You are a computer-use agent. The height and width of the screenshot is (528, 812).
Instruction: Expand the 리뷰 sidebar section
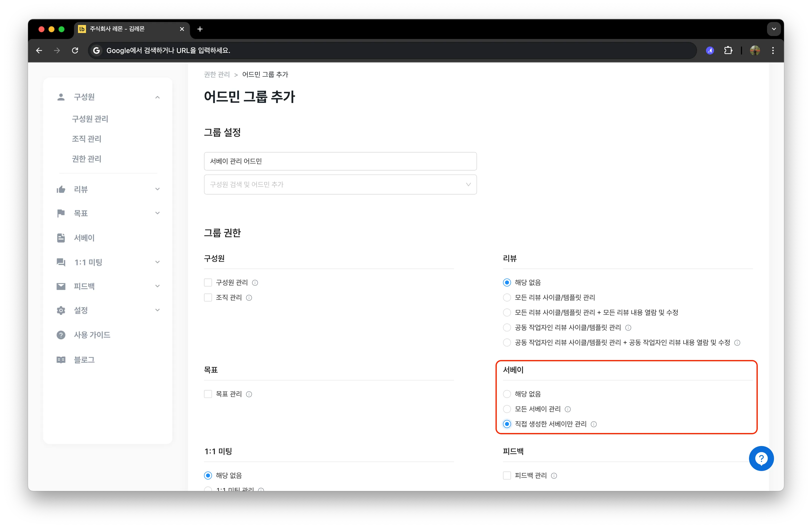[157, 189]
